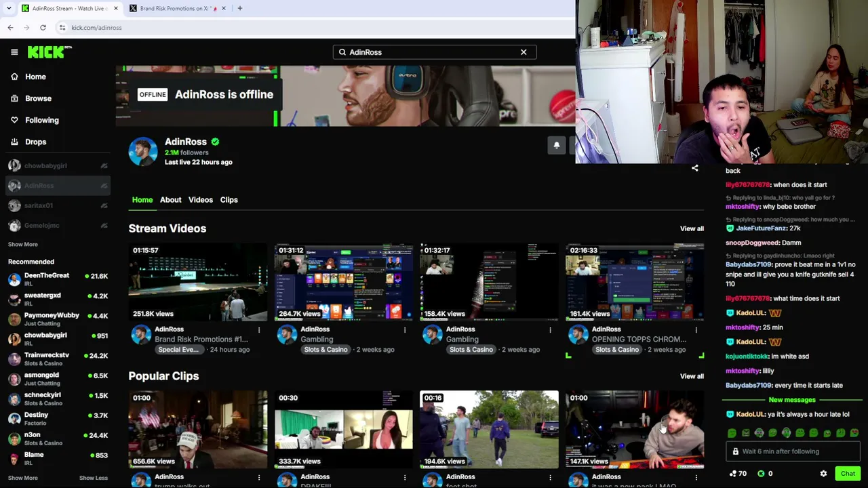This screenshot has width=868, height=488.
Task: Open chat settings gear
Action: pyautogui.click(x=823, y=474)
